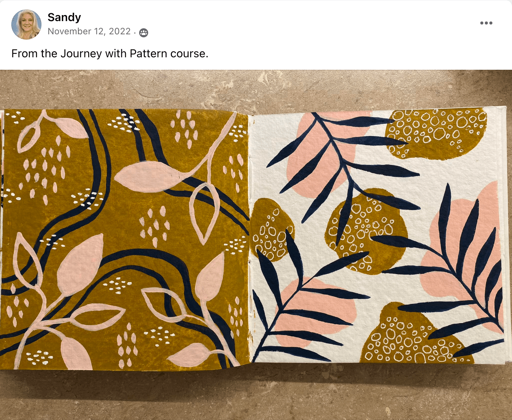512x420 pixels.
Task: Click the group audience privacy icon
Action: 144,33
